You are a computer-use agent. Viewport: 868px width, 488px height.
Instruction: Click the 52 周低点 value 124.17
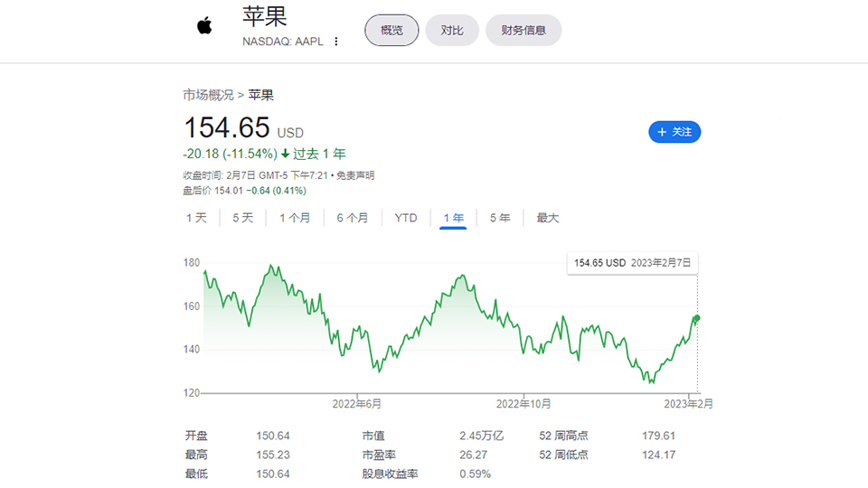[659, 455]
